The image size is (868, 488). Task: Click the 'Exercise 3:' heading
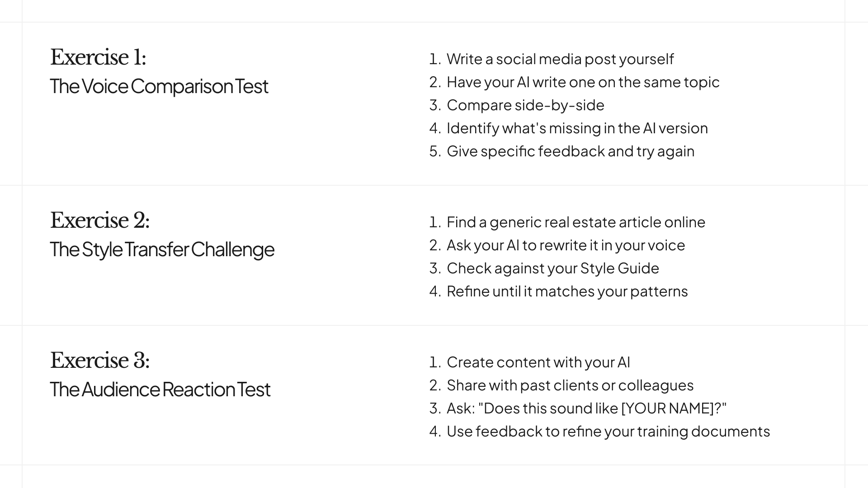tap(100, 361)
